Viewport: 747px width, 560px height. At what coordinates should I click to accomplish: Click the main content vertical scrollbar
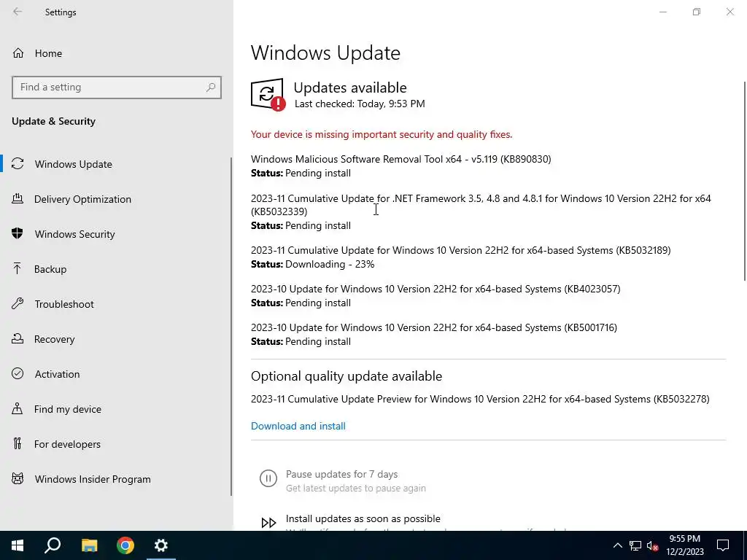coord(745,181)
